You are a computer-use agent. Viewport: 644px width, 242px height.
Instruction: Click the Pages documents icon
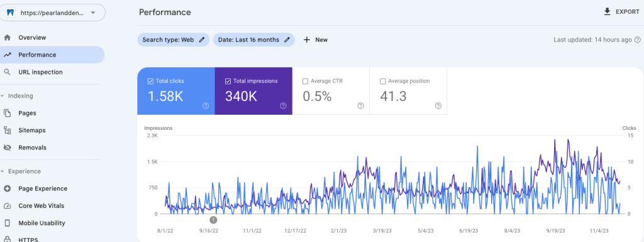click(x=7, y=113)
